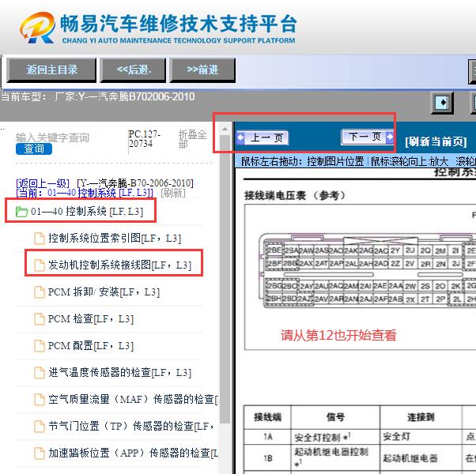The height and width of the screenshot is (474, 476).
Task: Click sidebar scrollbar up arrow
Action: [x=225, y=129]
